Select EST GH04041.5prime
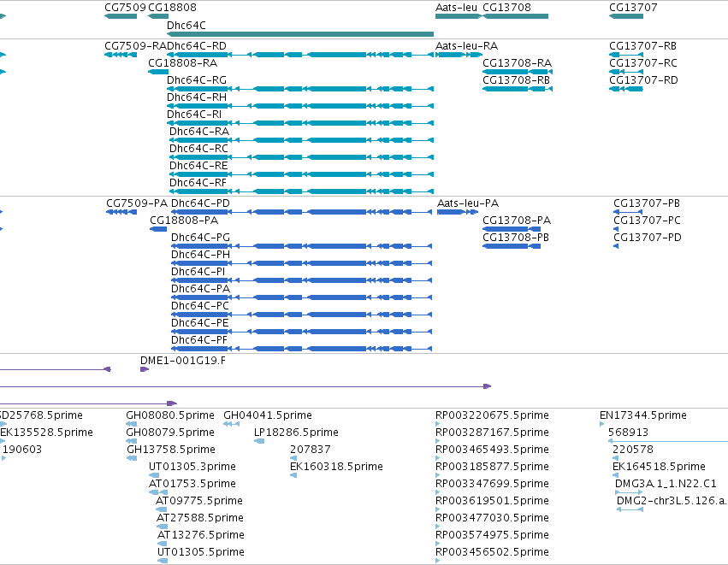 (x=268, y=415)
